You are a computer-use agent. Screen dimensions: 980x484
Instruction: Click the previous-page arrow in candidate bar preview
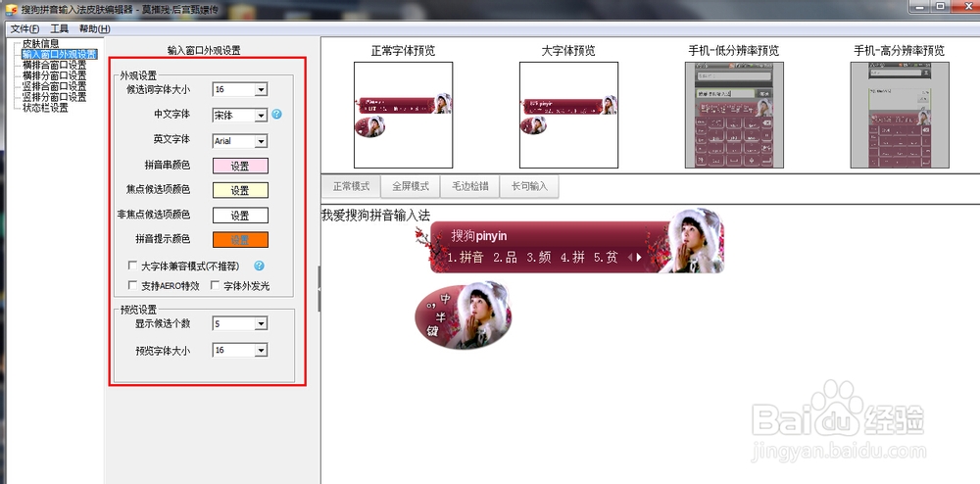coord(630,258)
